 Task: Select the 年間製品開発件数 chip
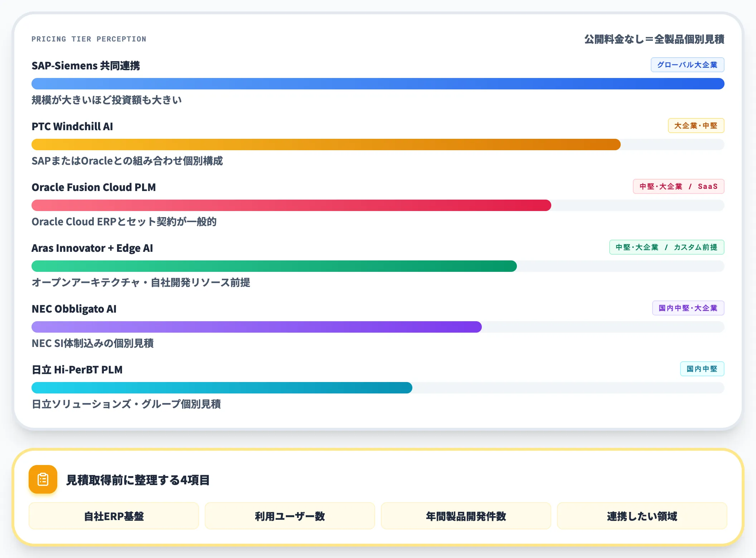coord(466,516)
